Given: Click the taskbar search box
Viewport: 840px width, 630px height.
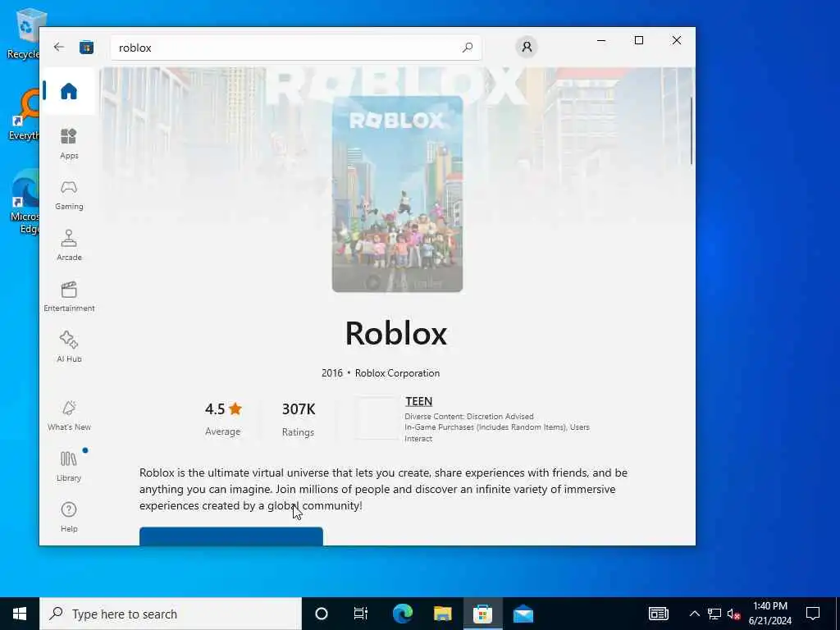Looking at the screenshot, I should pyautogui.click(x=171, y=614).
